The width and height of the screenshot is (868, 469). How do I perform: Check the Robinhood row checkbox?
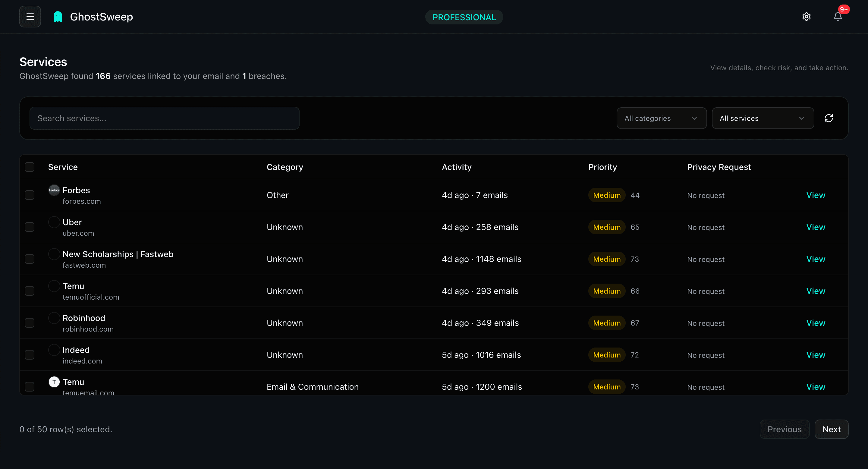(30, 323)
